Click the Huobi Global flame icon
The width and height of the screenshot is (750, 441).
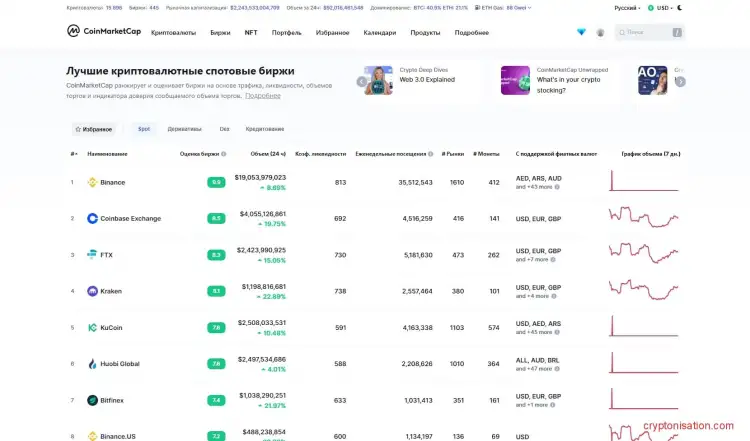(92, 364)
